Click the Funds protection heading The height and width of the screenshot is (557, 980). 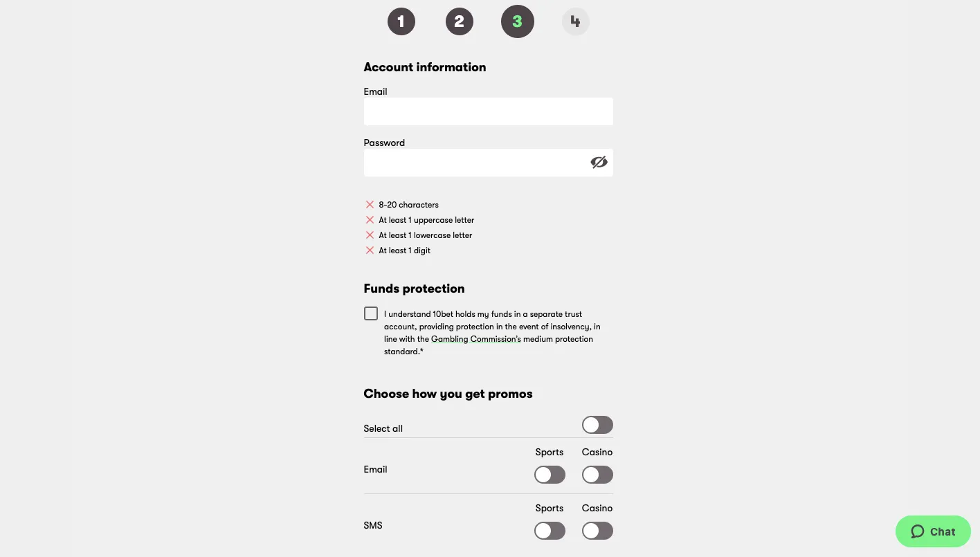(414, 289)
